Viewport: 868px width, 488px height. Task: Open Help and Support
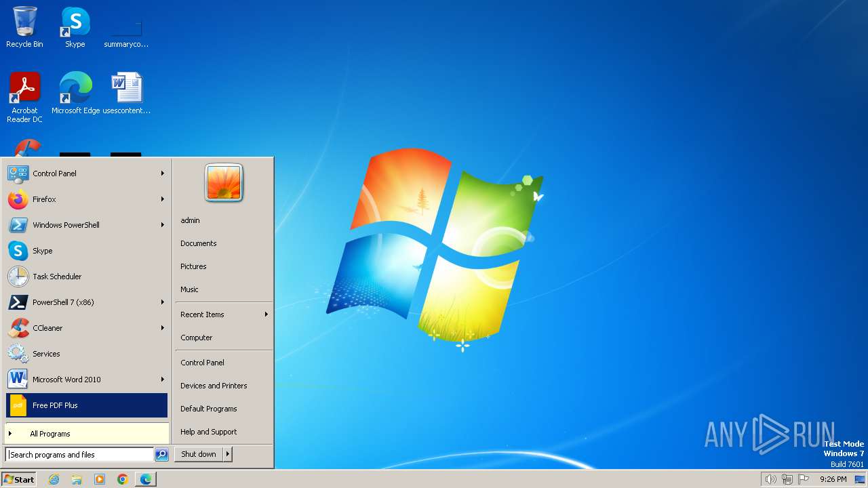224,432
